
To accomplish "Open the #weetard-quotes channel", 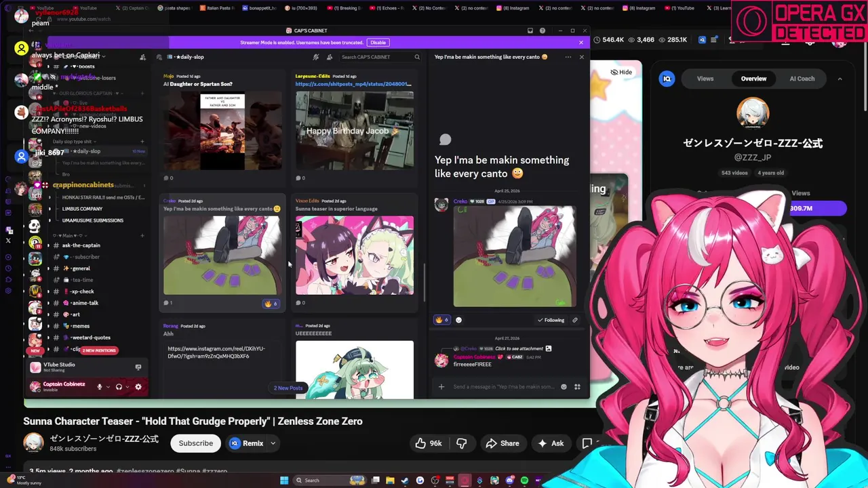I will (90, 338).
